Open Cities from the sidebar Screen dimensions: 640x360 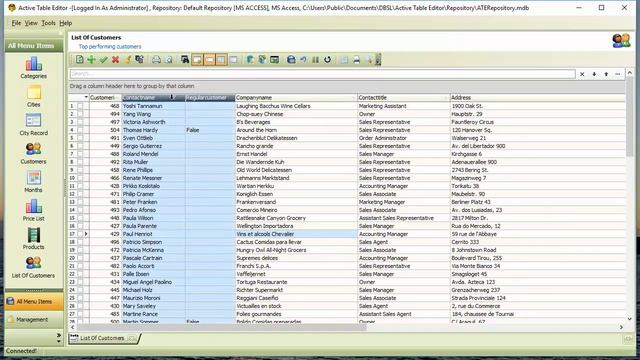click(x=33, y=96)
